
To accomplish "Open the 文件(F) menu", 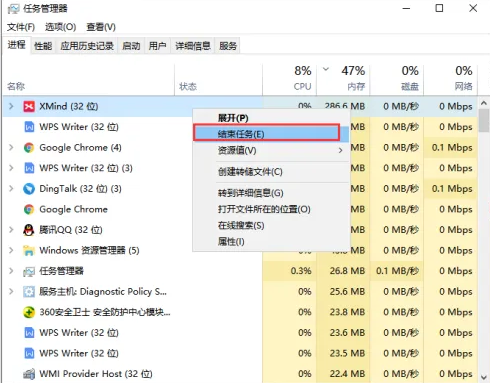I will coord(21,27).
